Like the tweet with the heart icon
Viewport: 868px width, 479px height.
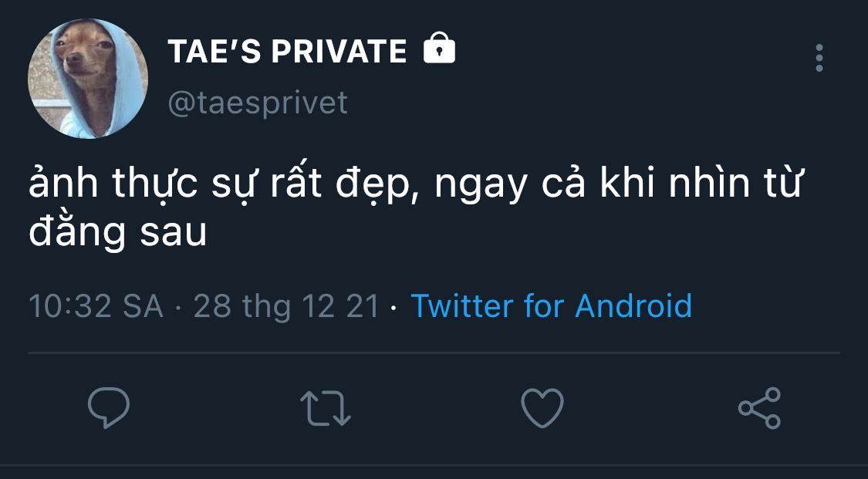click(x=542, y=407)
